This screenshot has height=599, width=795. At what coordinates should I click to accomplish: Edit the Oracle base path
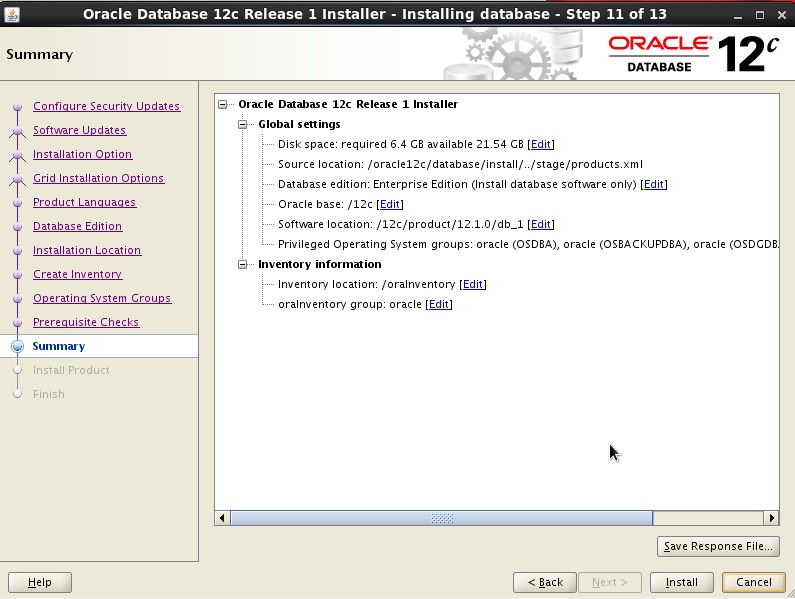389,204
